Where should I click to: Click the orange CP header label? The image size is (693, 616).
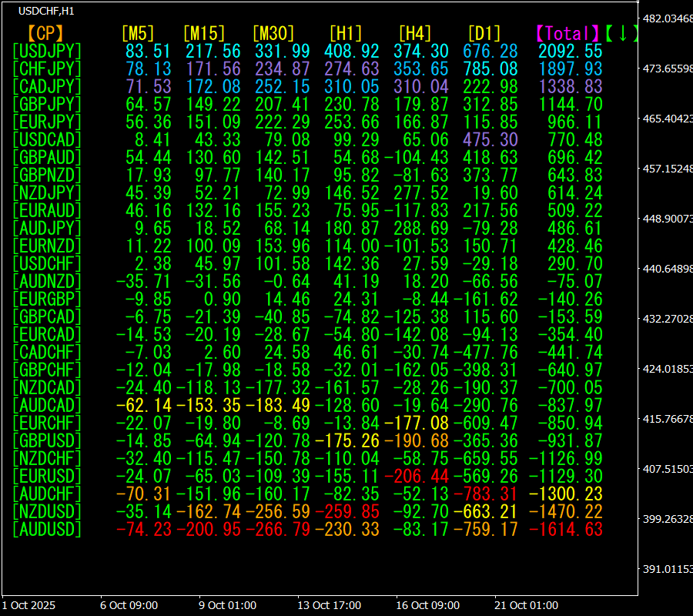click(45, 33)
